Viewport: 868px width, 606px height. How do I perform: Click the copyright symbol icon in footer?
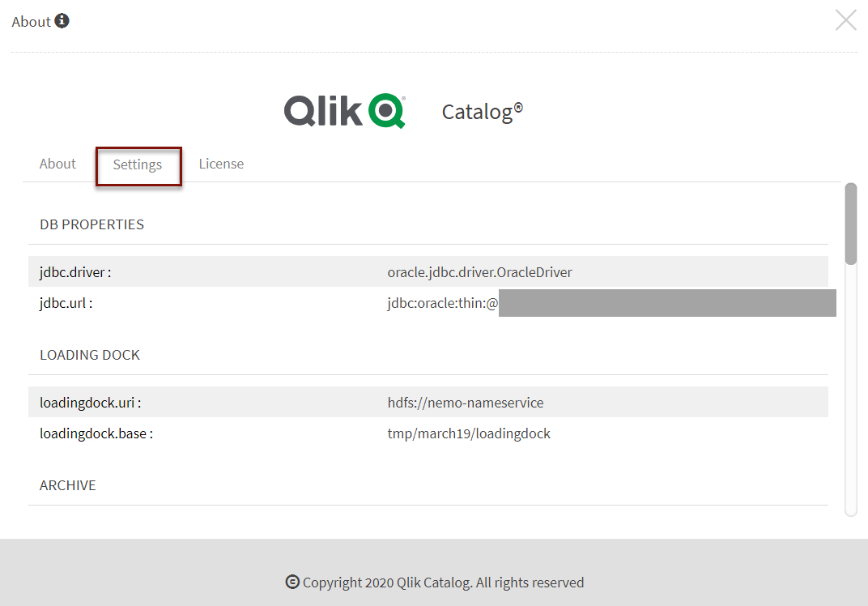292,582
